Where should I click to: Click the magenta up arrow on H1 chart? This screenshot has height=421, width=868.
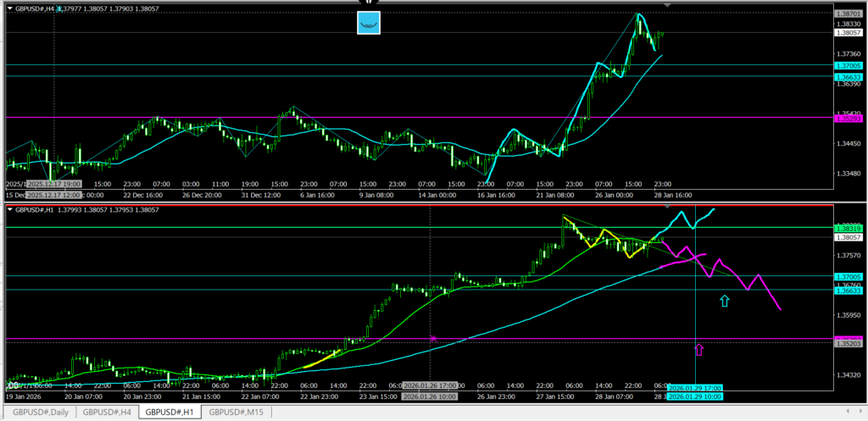(x=699, y=348)
